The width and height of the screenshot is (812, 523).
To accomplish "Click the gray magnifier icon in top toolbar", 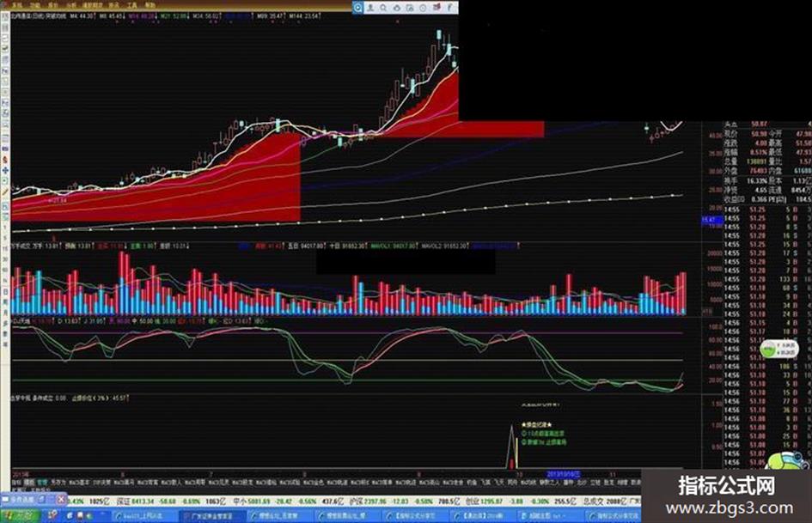I will tap(384, 8).
